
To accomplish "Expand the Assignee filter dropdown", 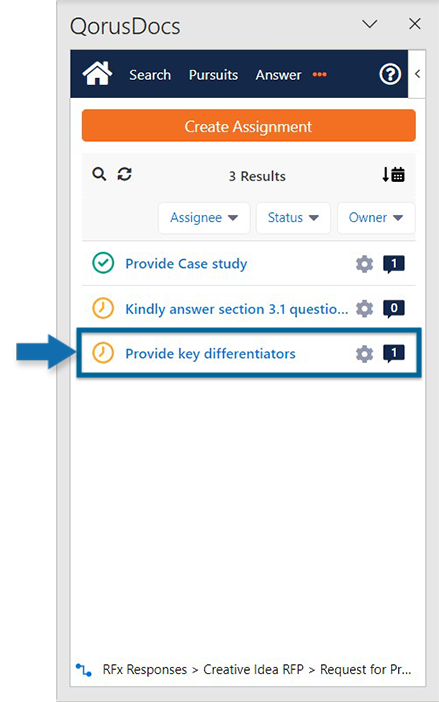I will pyautogui.click(x=204, y=218).
